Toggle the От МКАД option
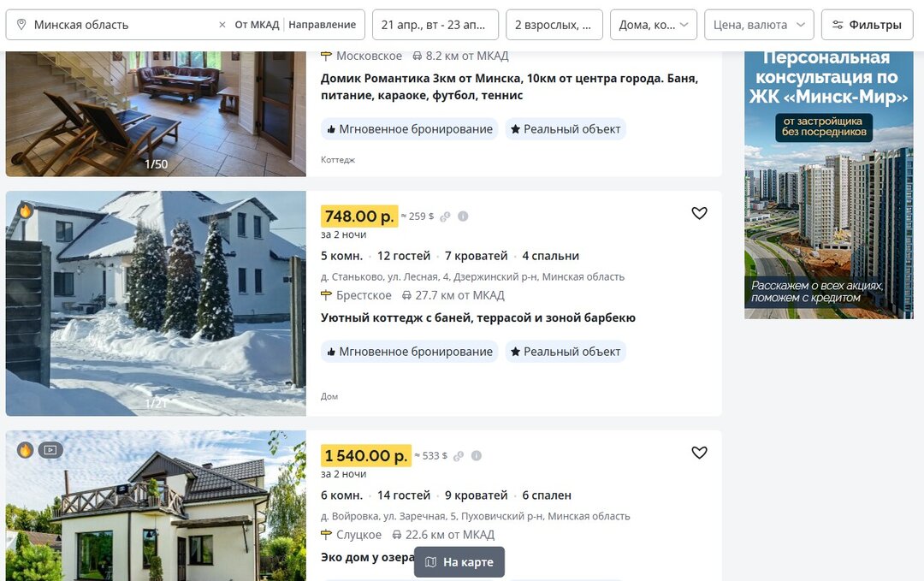924x581 pixels. (257, 25)
